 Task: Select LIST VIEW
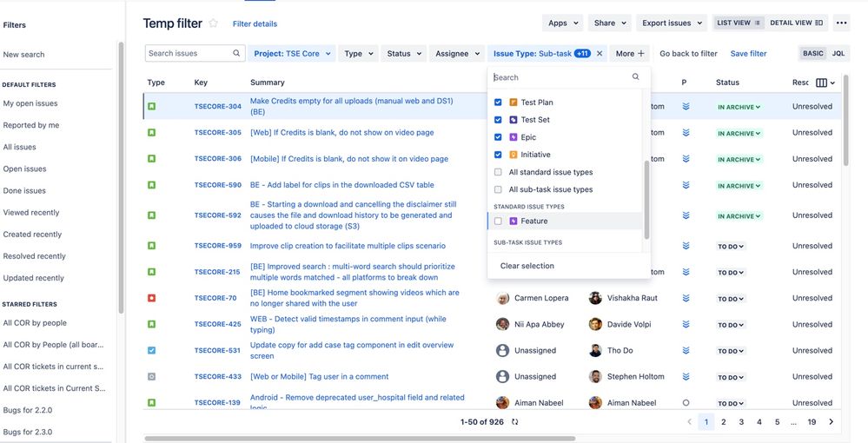click(x=738, y=23)
